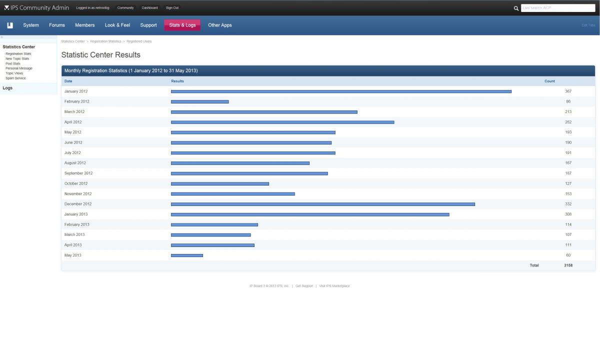This screenshot has height=364, width=600.
Task: Open the Other Apps tab
Action: [219, 25]
